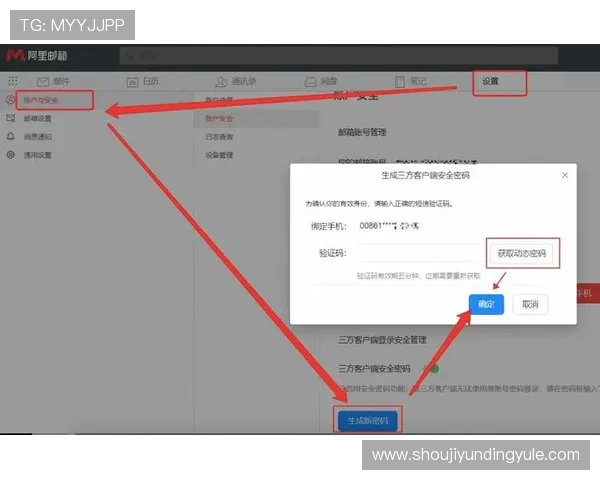This screenshot has width=600, height=480.
Task: Switch to the 笔记 tab label
Action: [x=418, y=81]
